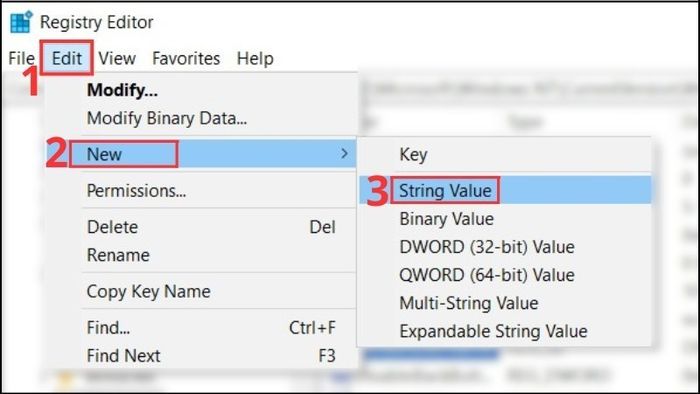Open the Help menu

point(255,58)
